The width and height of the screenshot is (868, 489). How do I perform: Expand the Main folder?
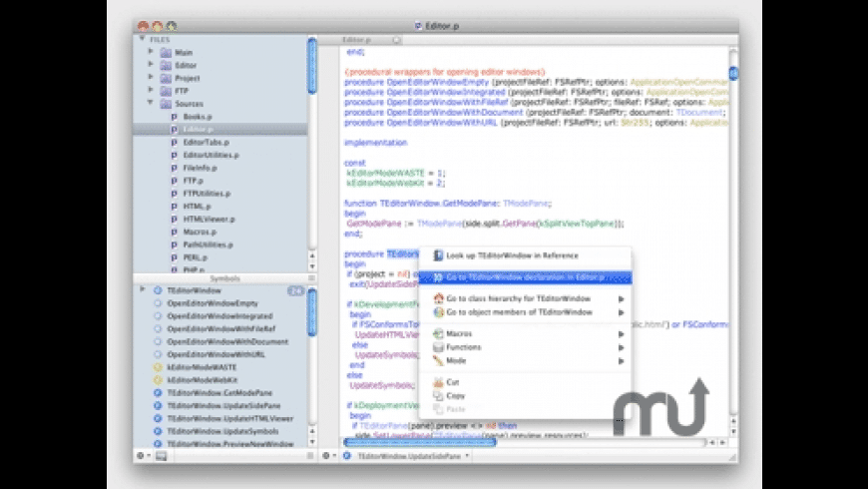(151, 52)
